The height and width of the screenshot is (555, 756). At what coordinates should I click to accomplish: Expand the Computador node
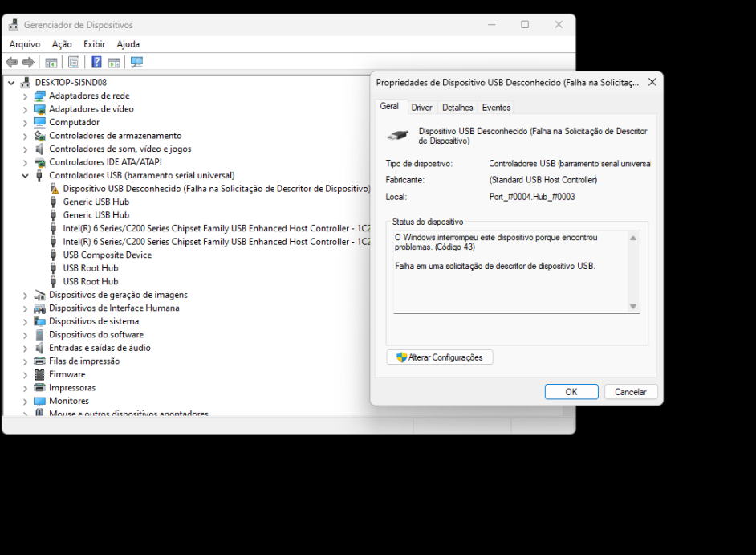(25, 123)
